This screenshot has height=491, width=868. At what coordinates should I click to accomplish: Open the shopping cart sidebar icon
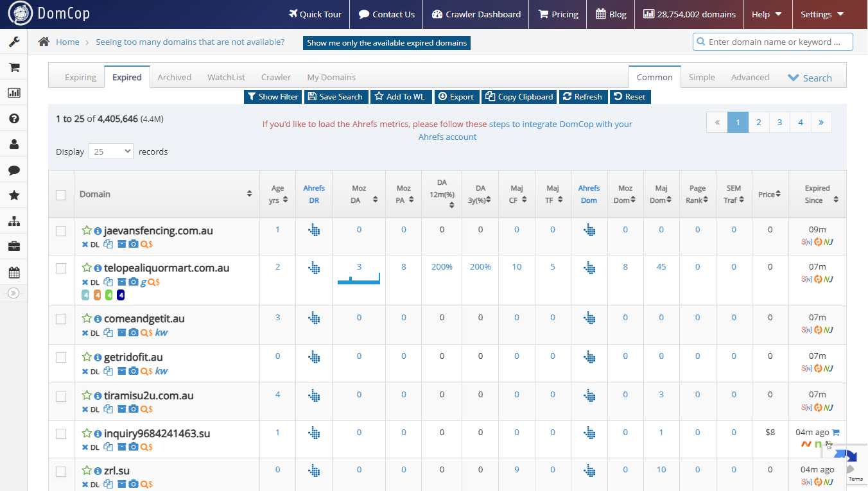point(13,67)
